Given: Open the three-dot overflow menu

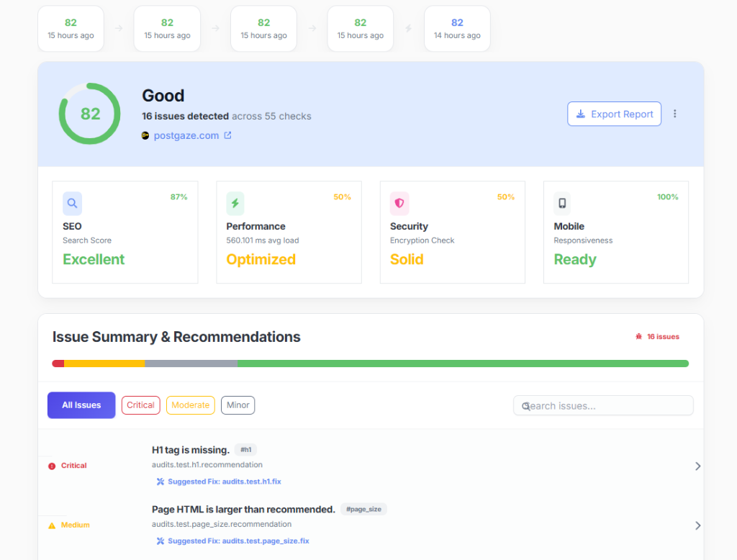Looking at the screenshot, I should [x=674, y=114].
